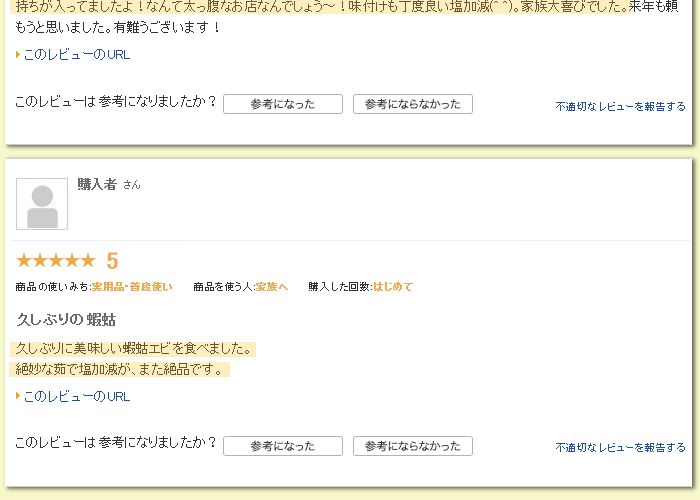Open このレビューのURL link of the 家族大喜び review

point(77,55)
